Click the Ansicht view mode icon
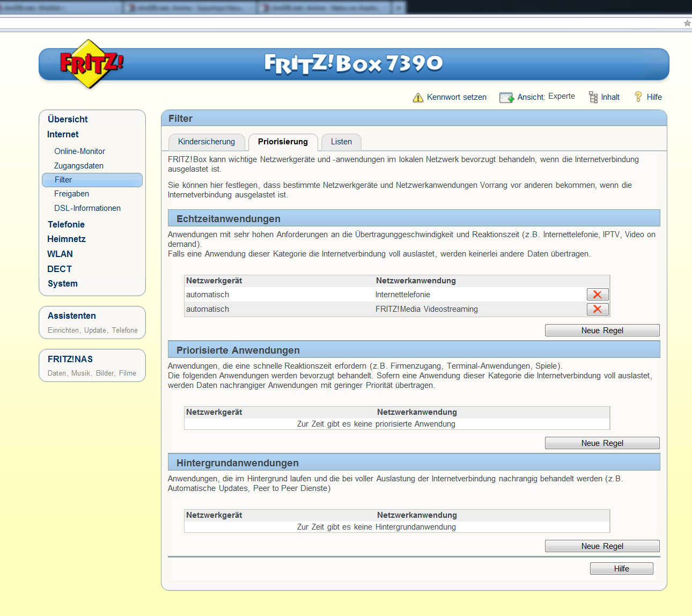 click(506, 97)
